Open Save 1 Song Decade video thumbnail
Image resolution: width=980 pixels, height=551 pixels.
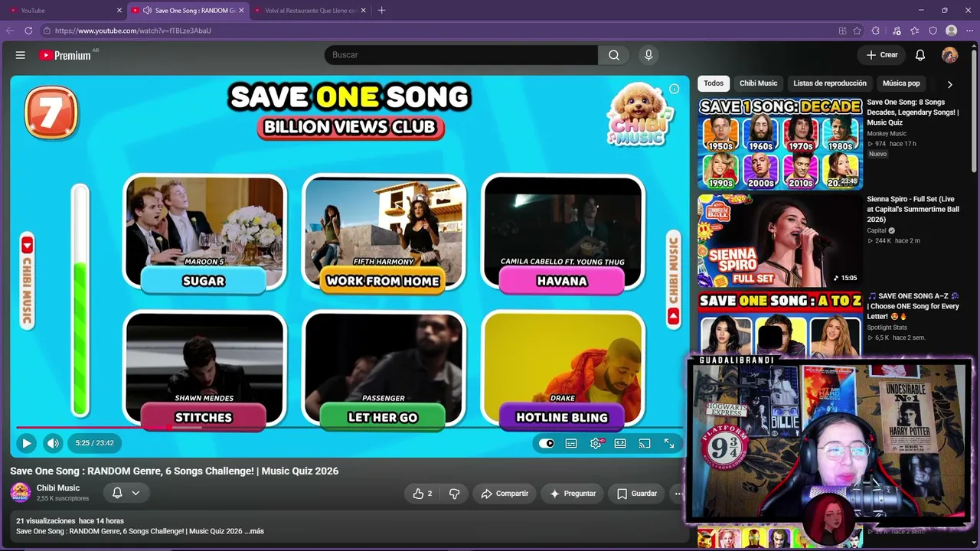coord(780,143)
